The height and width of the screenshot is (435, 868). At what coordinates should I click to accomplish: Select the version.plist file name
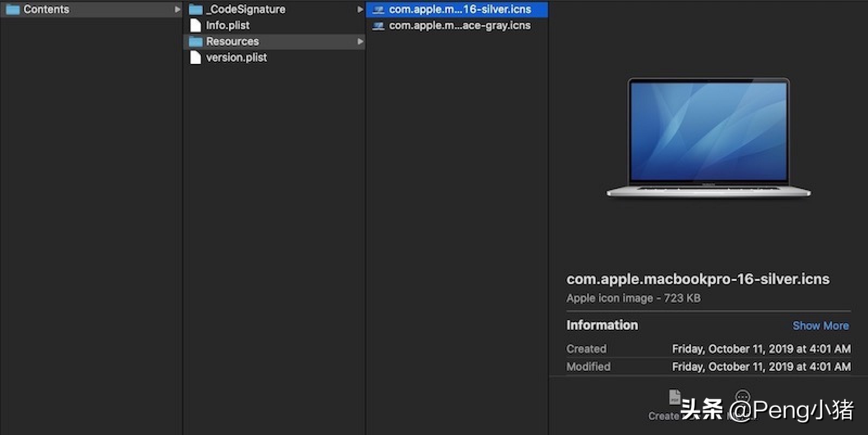point(237,57)
